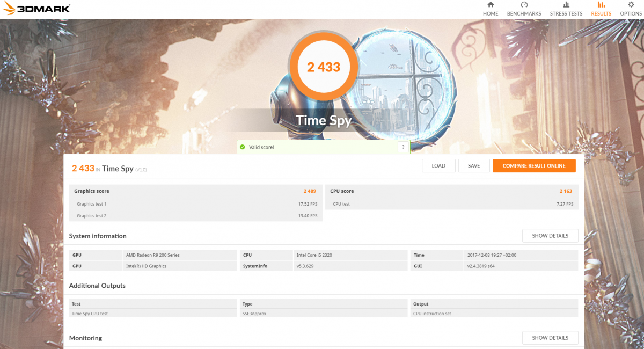The width and height of the screenshot is (644, 349).
Task: Open the Home section
Action: (x=490, y=9)
